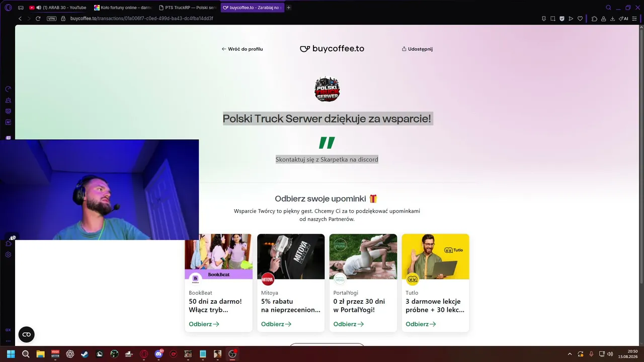644x362 pixels.
Task: Click the 'Polski Truck Serwer dziękuje za wsparcie!' heading
Action: click(x=327, y=119)
